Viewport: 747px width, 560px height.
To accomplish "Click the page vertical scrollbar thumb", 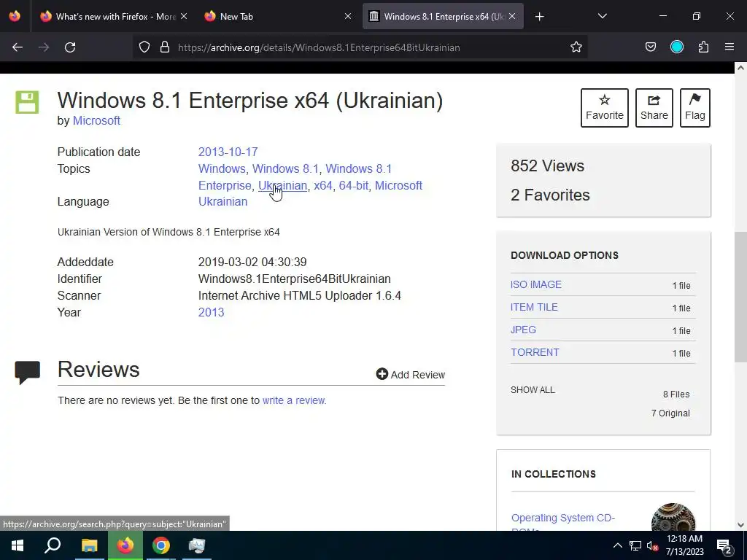I will 740,297.
